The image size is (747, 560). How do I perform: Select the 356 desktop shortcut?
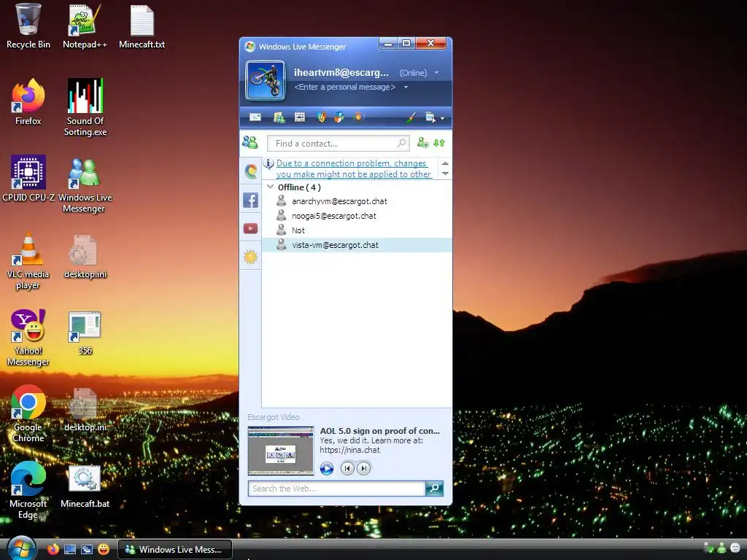click(85, 333)
